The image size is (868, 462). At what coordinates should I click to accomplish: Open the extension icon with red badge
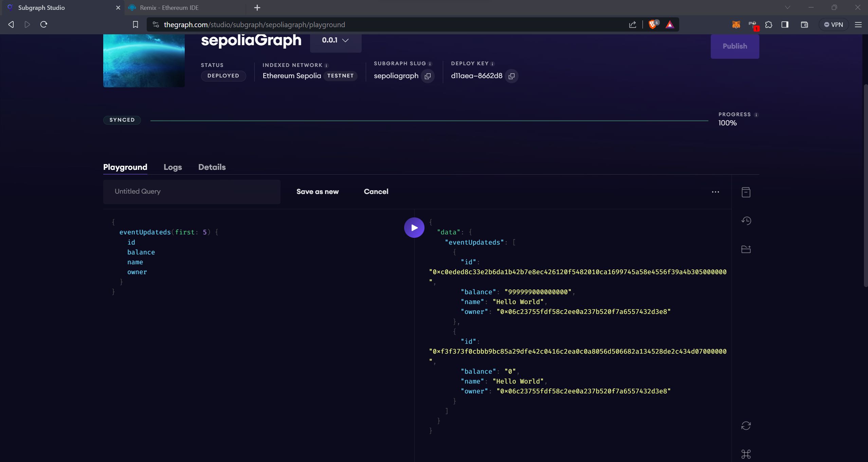753,25
